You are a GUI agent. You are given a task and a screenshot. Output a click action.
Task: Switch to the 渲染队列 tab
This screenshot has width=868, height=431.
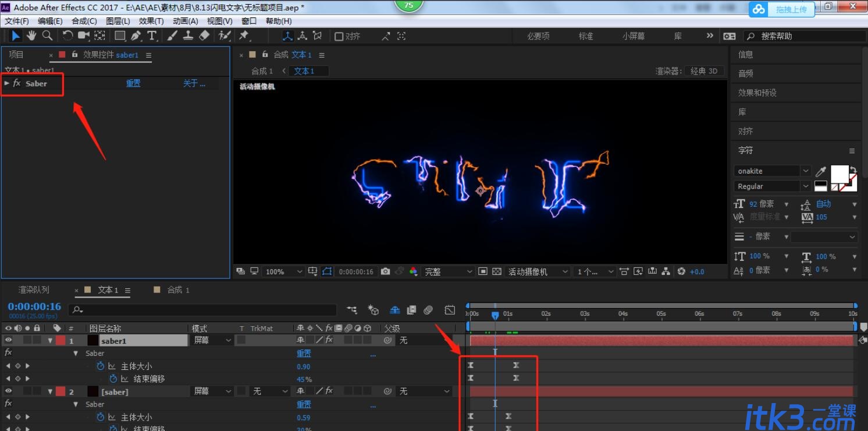[34, 289]
